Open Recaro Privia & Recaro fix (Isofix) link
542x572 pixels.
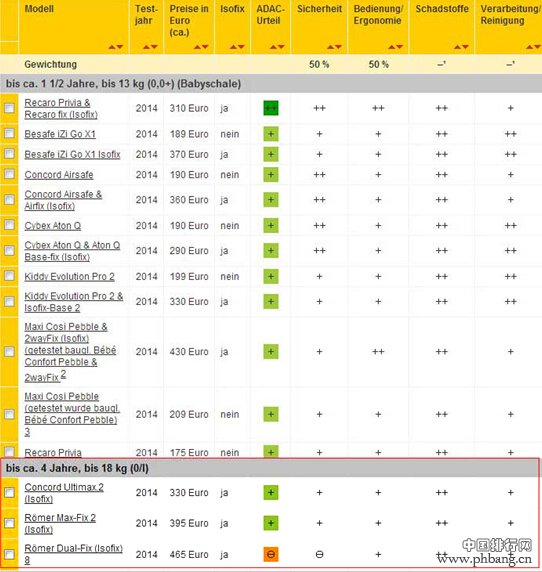coord(61,108)
